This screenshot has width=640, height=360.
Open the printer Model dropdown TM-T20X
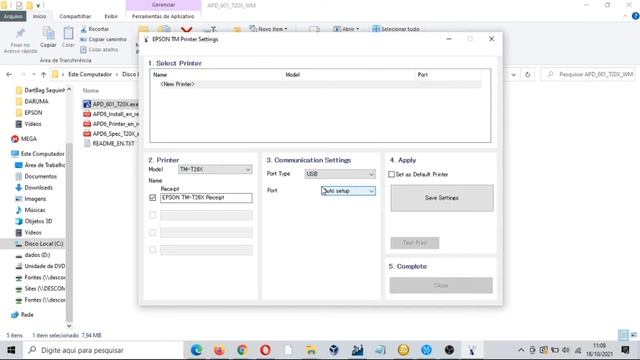(x=215, y=169)
